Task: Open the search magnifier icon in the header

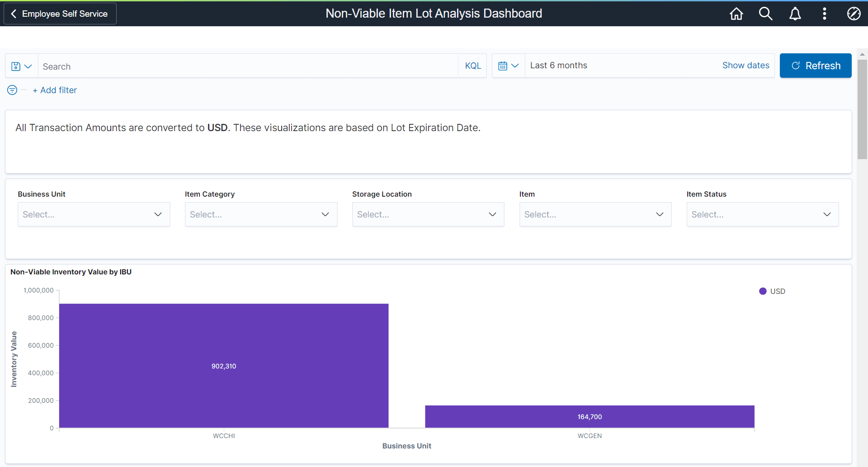Action: click(x=765, y=14)
